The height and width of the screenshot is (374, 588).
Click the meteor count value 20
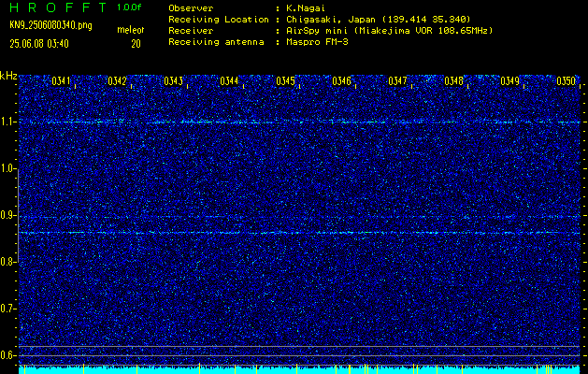click(136, 44)
